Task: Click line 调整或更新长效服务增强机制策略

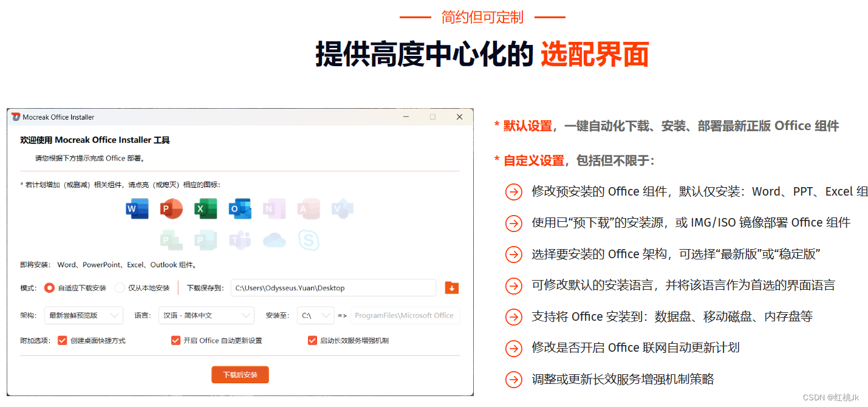Action: tap(623, 379)
